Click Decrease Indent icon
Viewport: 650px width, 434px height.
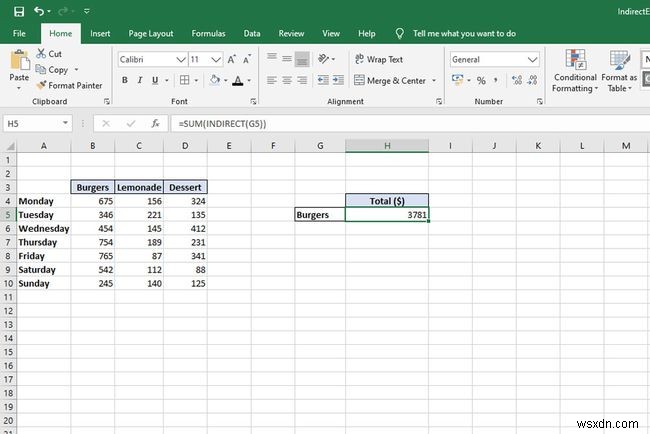tap(323, 80)
